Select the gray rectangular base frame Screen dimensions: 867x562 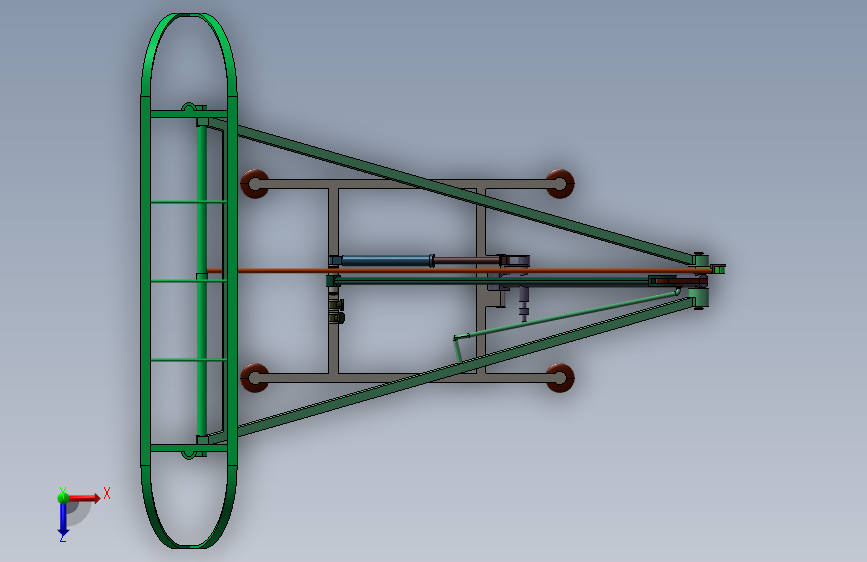point(408,281)
